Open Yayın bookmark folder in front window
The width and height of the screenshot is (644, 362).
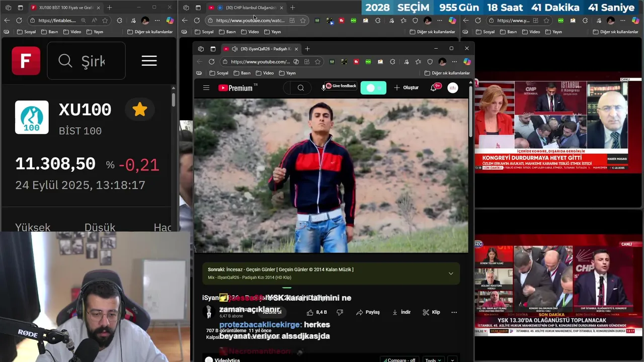287,73
